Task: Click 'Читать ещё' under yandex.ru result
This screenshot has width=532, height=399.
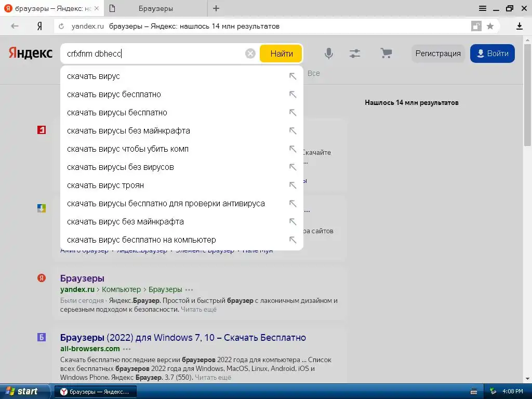Action: pos(198,310)
